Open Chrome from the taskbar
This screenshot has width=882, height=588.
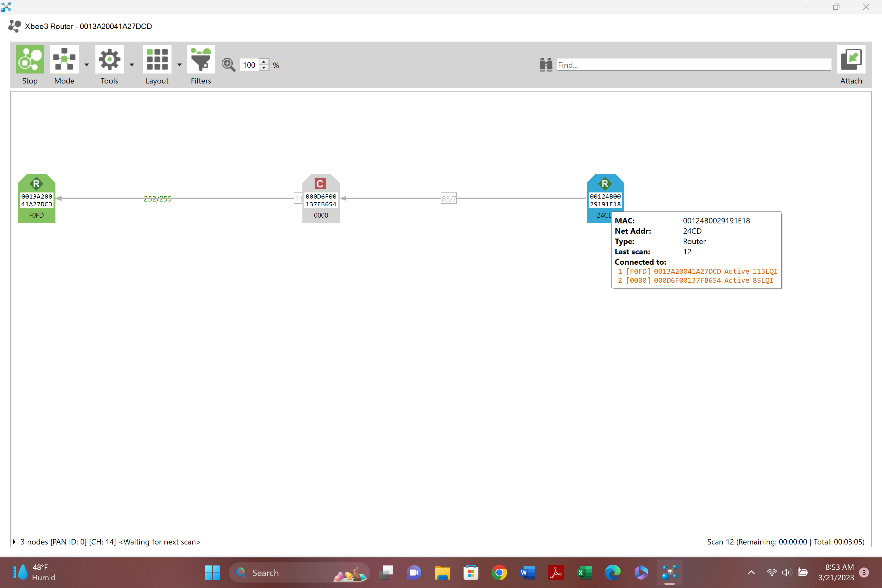(x=499, y=573)
